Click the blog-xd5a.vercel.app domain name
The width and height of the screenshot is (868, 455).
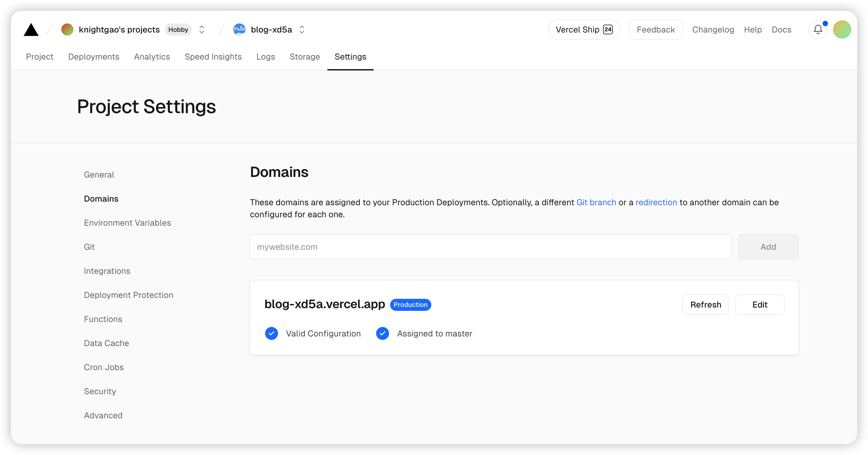[325, 304]
